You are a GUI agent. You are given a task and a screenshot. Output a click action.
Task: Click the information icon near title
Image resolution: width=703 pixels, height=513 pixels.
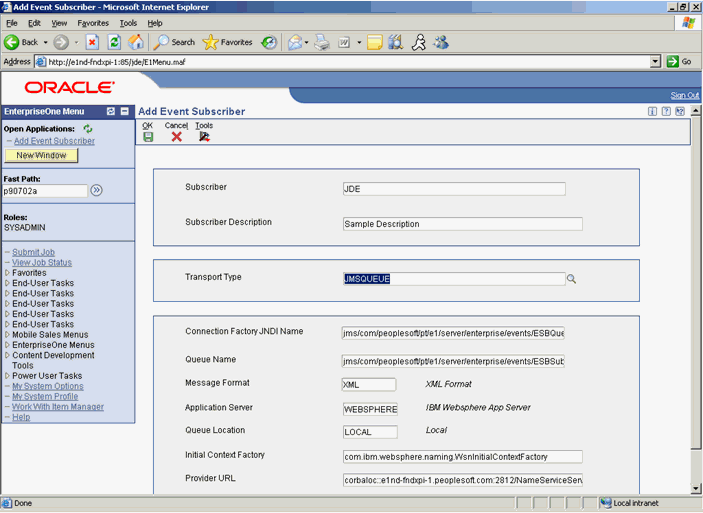[652, 112]
